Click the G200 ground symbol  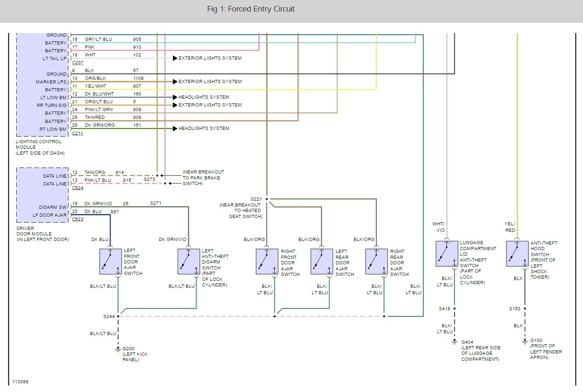(x=118, y=350)
